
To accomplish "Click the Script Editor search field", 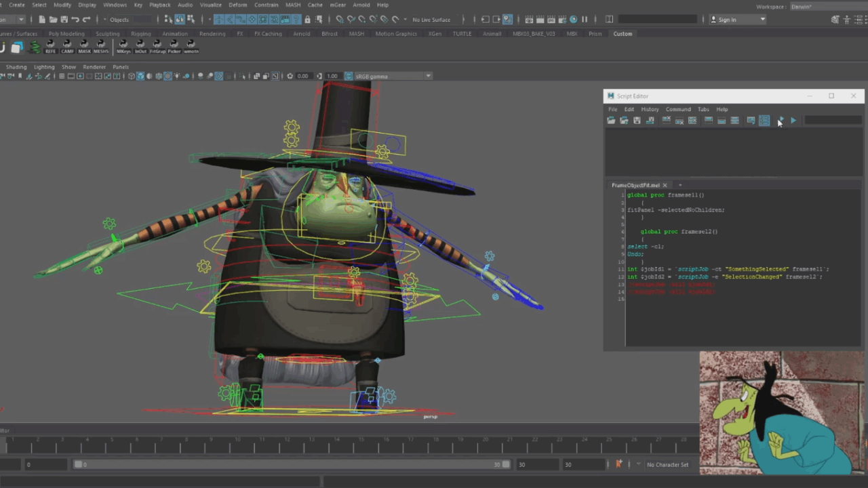I will 833,121.
